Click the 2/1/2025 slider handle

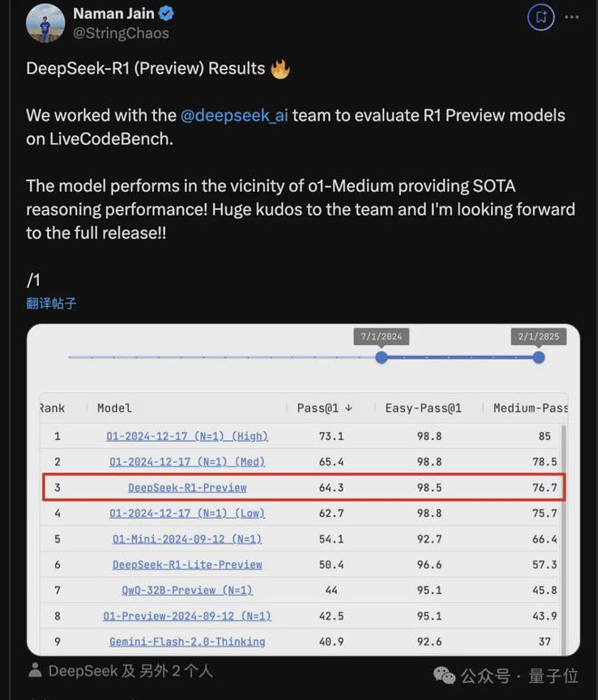[539, 358]
